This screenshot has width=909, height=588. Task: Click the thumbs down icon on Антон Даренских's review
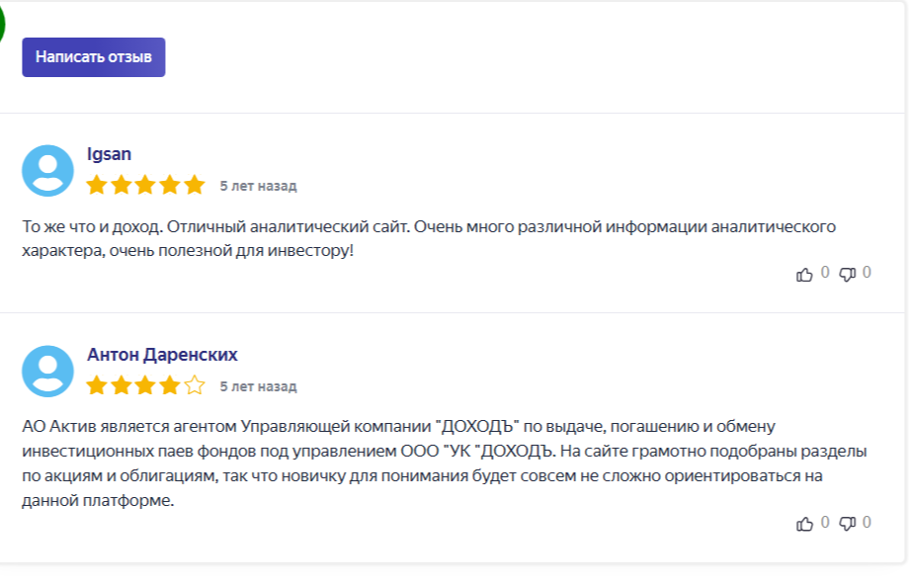tap(847, 523)
